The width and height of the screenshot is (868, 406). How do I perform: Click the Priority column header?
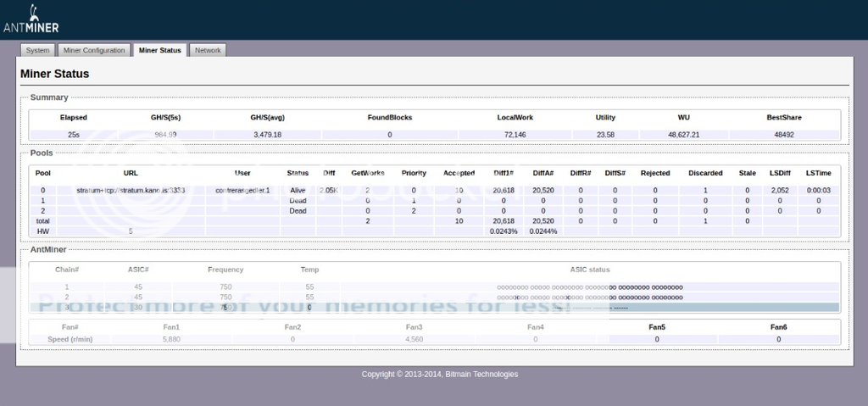[x=414, y=173]
